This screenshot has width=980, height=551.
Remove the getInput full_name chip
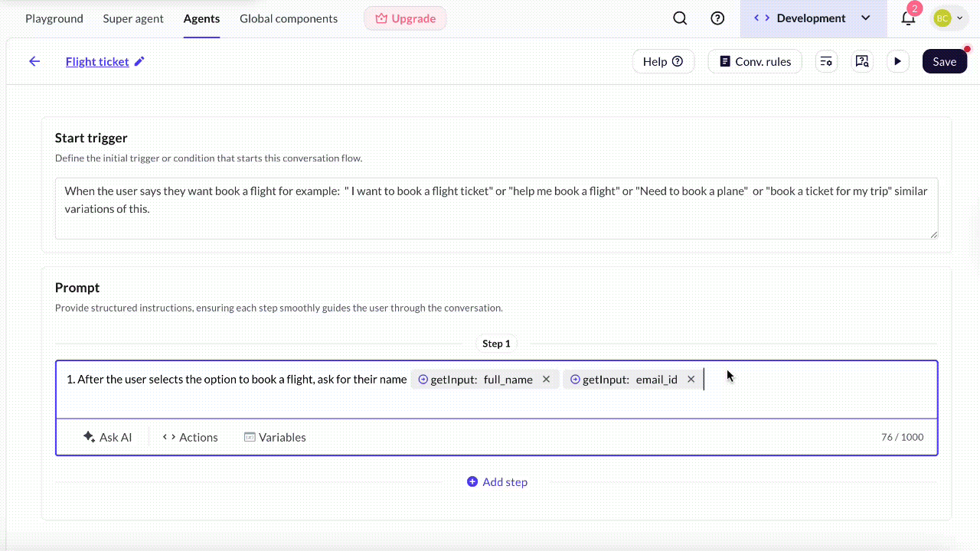[x=546, y=379]
